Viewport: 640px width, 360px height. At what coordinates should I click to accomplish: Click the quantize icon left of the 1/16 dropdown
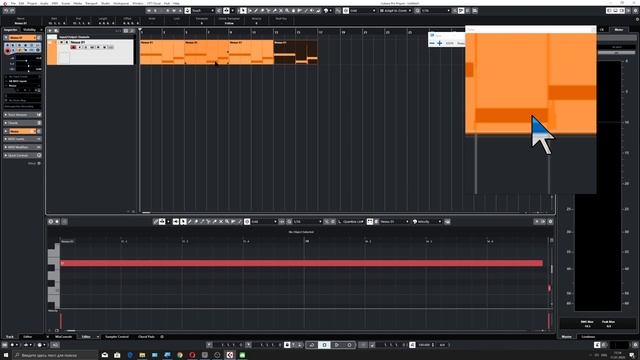[x=418, y=11]
